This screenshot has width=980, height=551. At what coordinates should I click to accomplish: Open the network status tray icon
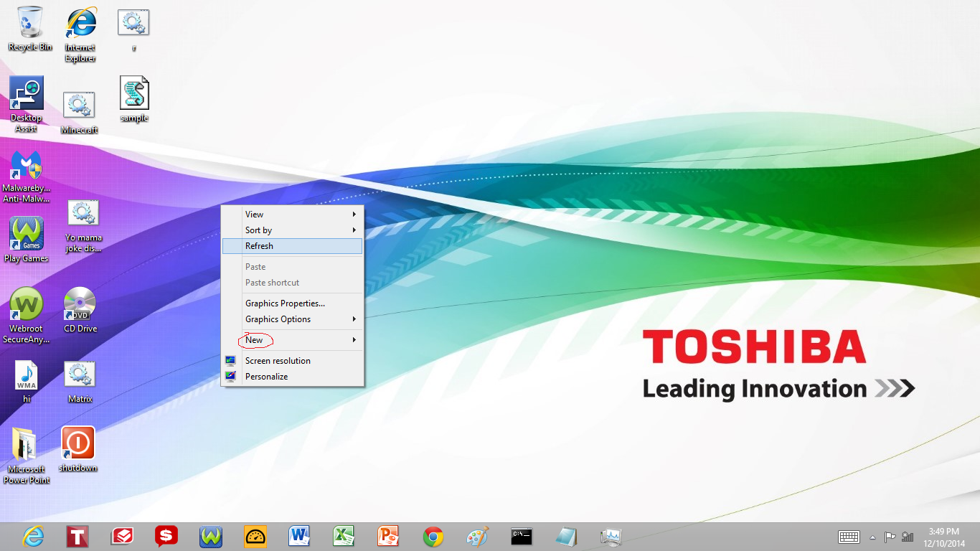point(908,537)
